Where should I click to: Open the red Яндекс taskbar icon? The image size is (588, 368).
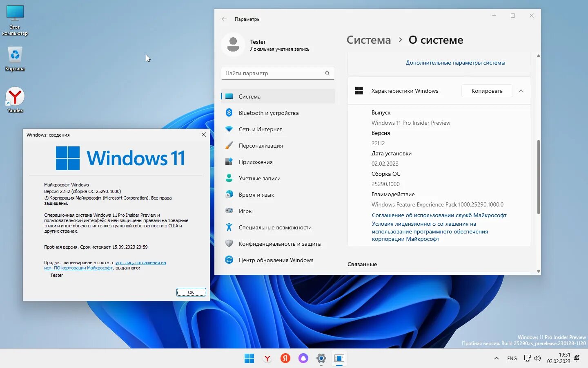(285, 359)
